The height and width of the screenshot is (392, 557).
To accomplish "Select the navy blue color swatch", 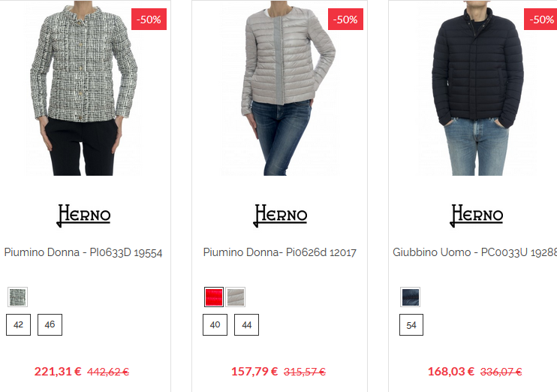I will tap(411, 297).
